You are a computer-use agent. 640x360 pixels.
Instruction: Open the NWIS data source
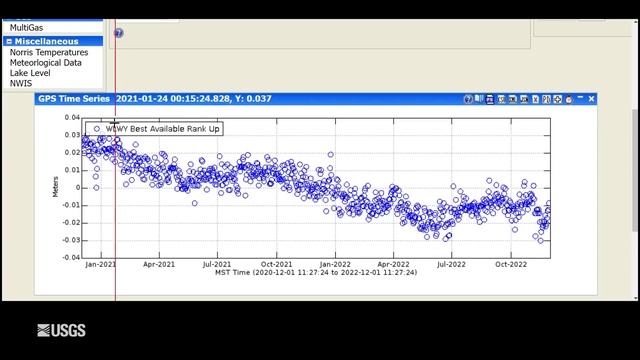click(x=20, y=83)
